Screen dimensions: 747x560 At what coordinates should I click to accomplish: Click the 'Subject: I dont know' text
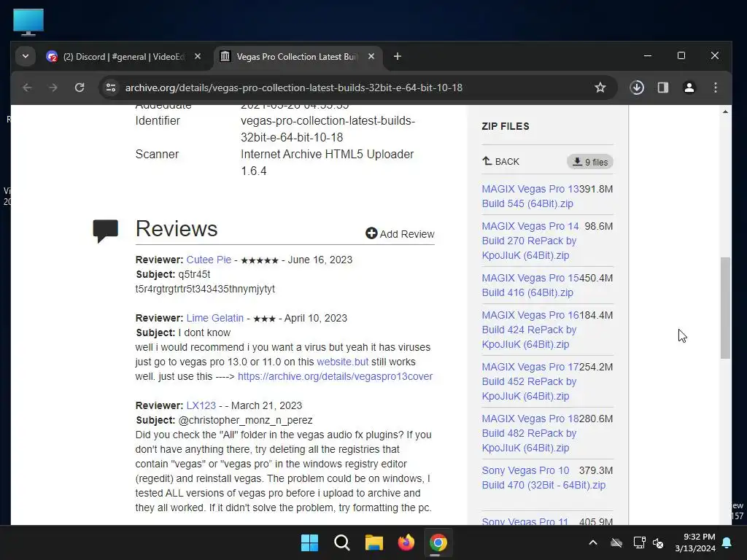(183, 332)
